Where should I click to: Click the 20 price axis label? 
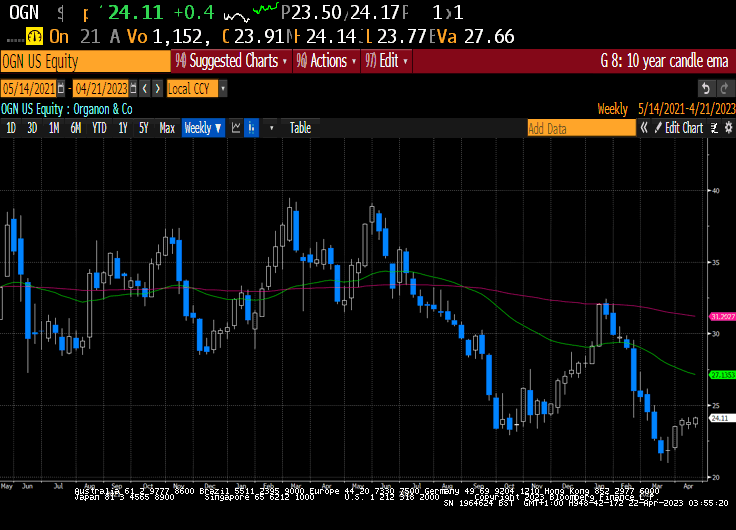pos(716,477)
